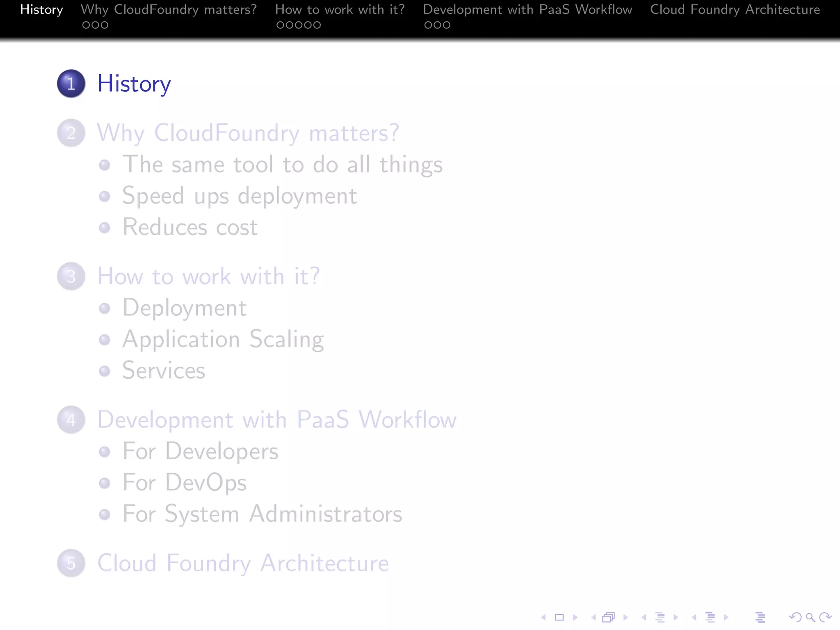
Task: Click the History heading in the outline
Action: pos(134,84)
